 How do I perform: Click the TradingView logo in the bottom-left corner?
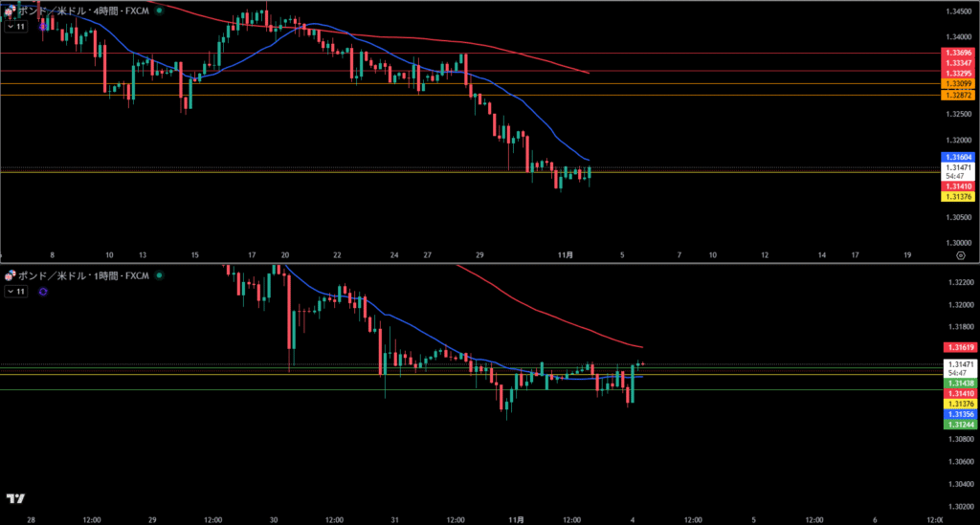tap(15, 498)
